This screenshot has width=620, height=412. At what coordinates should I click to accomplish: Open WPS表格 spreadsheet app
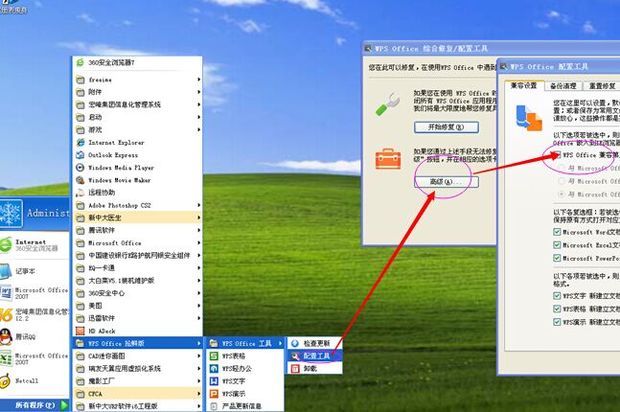click(244, 356)
